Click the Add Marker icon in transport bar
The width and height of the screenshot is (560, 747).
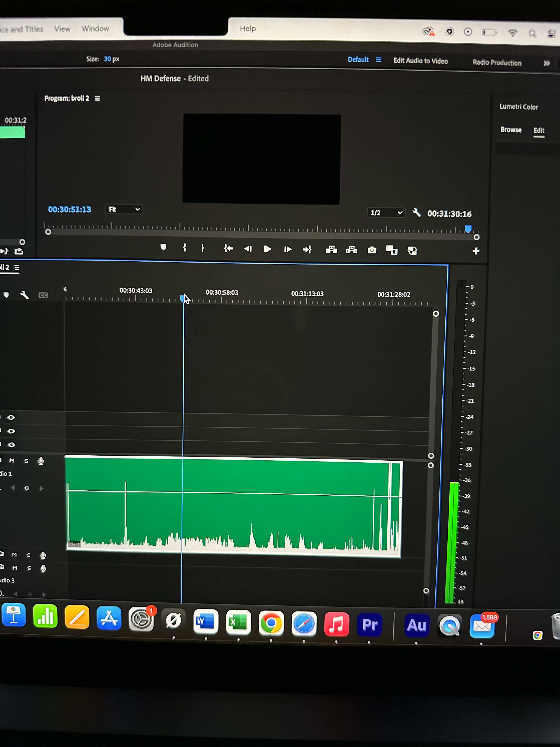point(163,248)
